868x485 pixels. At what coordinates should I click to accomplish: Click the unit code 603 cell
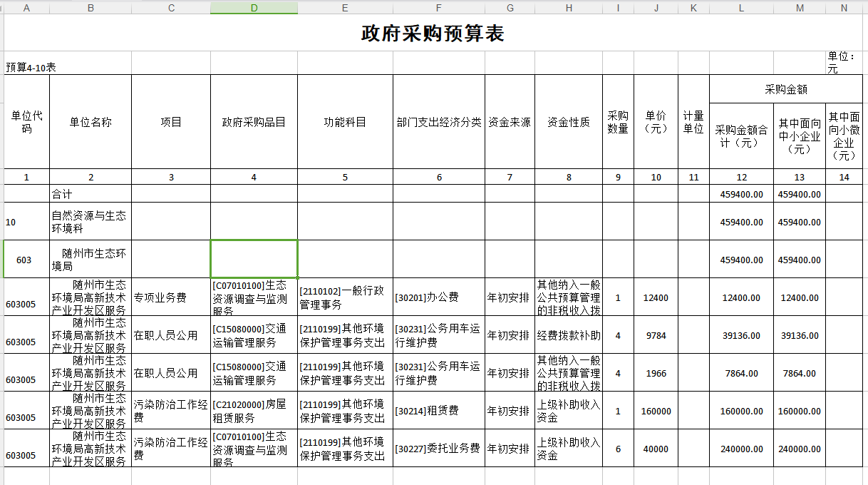coord(26,260)
